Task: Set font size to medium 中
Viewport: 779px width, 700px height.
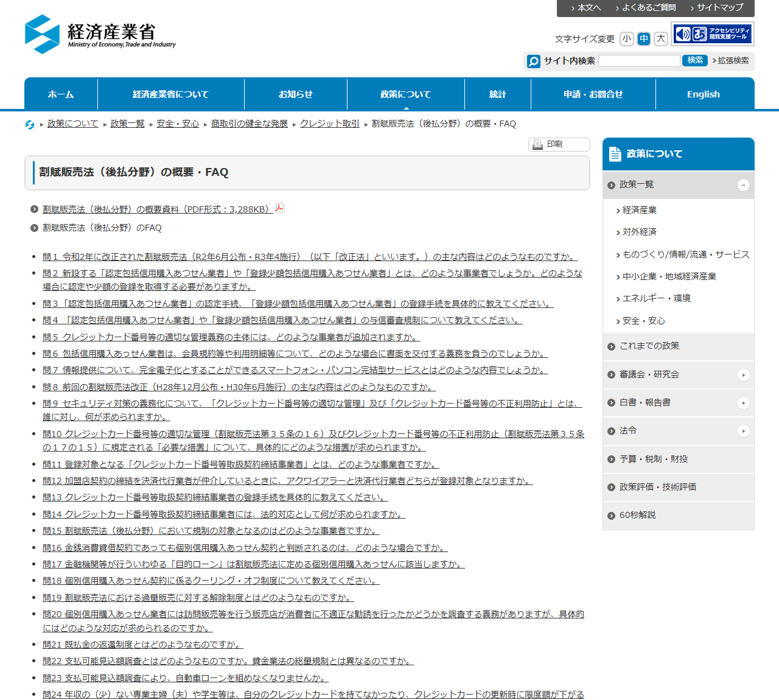Action: point(644,39)
